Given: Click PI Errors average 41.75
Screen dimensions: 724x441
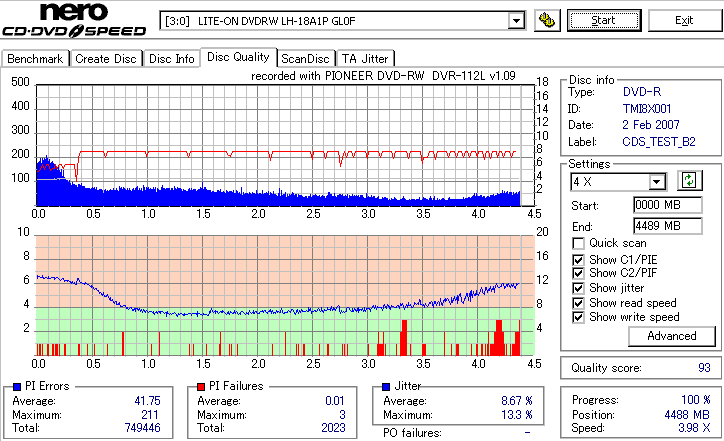Looking at the screenshot, I should (x=147, y=401).
